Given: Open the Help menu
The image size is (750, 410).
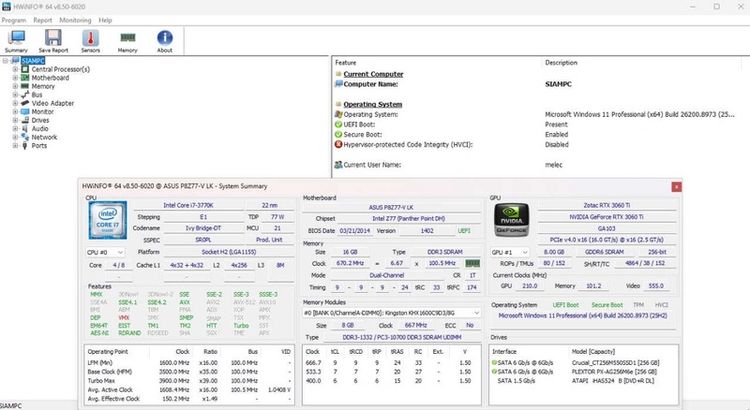Looking at the screenshot, I should click(x=105, y=20).
